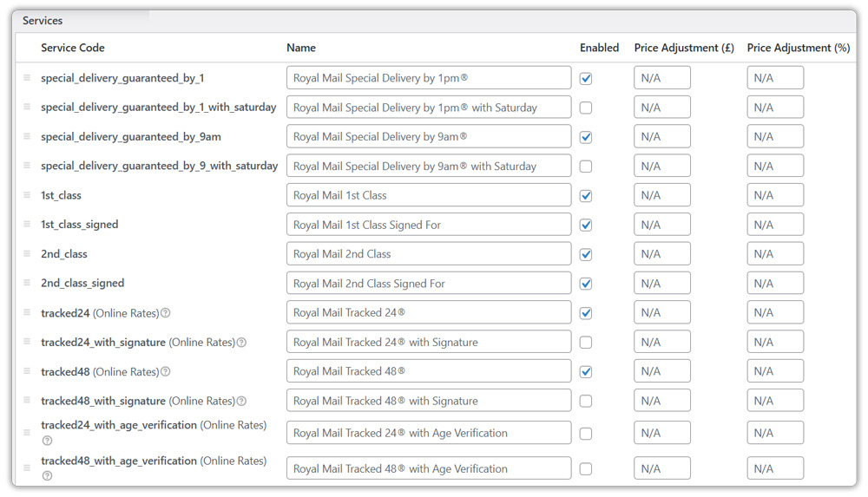This screenshot has width=868, height=497.
Task: Enable Tracked 24 with Signature service
Action: click(x=586, y=343)
